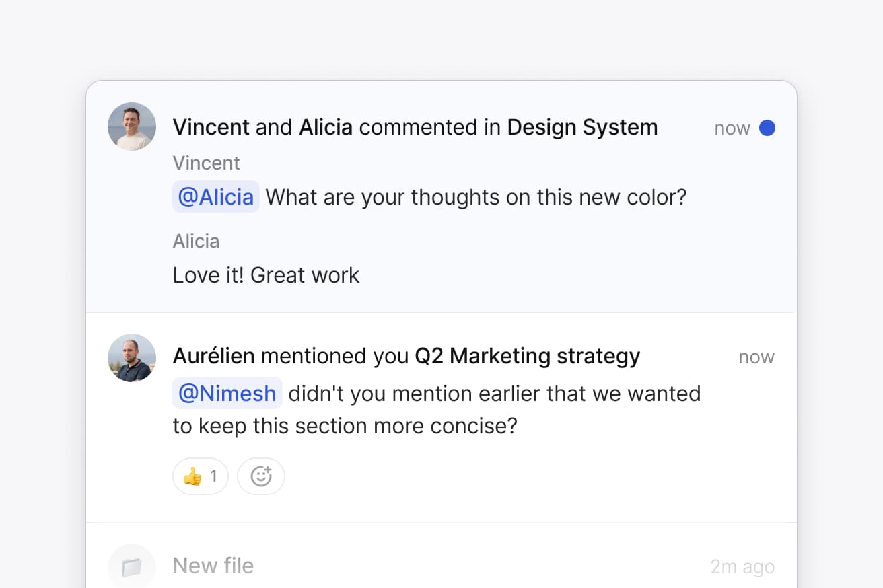
Task: Open the Design System file
Action: [583, 127]
